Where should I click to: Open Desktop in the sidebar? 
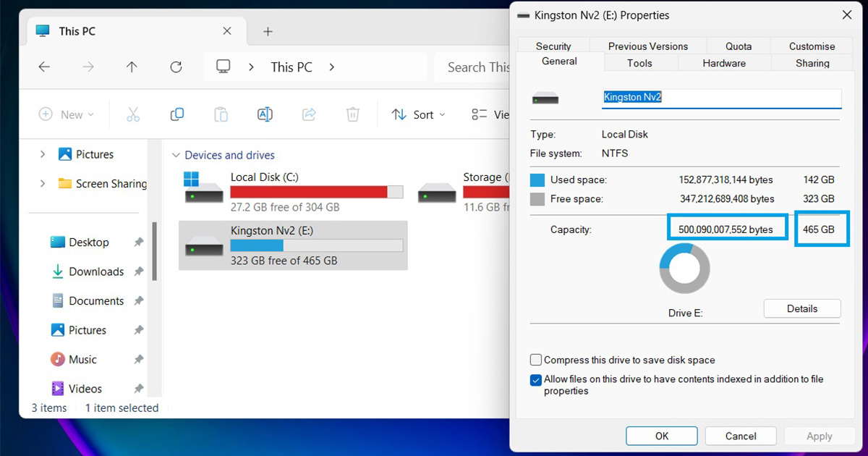point(89,242)
